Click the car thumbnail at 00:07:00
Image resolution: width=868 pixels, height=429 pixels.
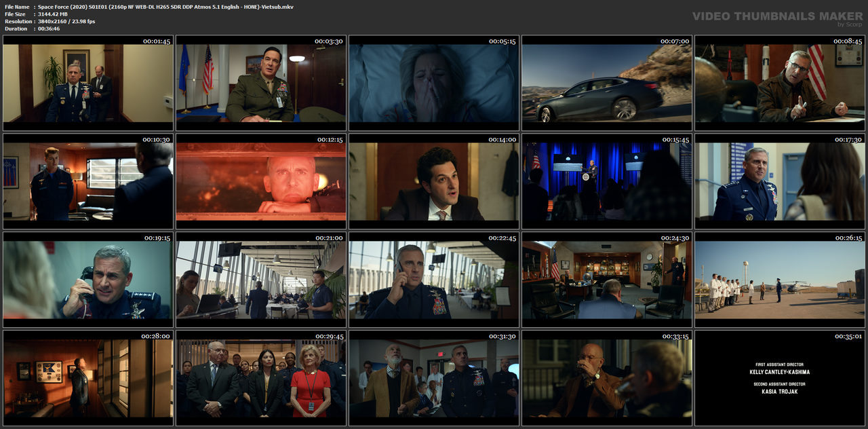[607, 83]
